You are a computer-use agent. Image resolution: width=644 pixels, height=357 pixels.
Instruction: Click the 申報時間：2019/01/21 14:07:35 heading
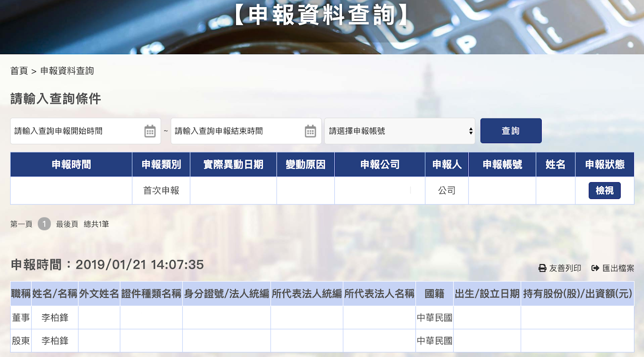click(107, 265)
